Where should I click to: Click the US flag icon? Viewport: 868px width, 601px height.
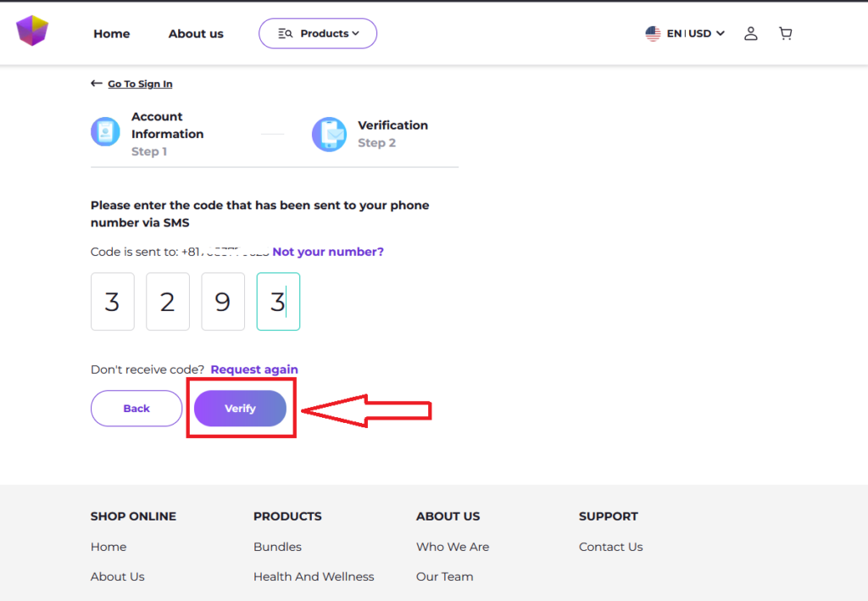(x=653, y=34)
